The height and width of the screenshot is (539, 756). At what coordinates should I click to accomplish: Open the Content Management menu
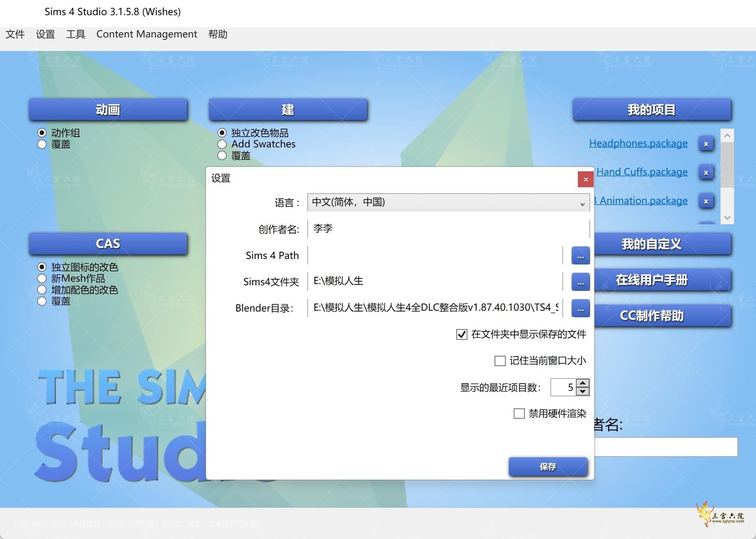coord(147,34)
